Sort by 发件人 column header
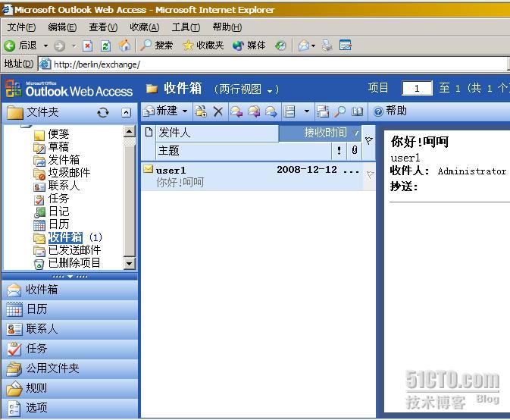510x420 pixels. click(217, 133)
